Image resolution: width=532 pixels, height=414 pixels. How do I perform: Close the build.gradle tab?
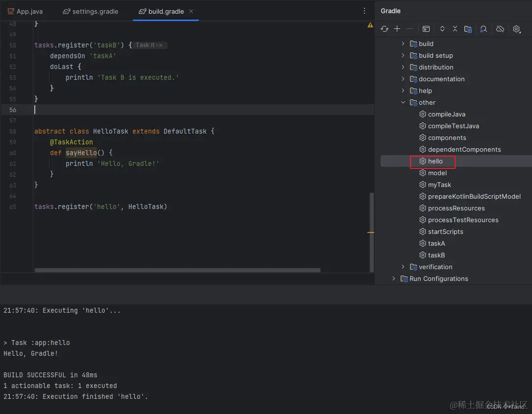(x=191, y=11)
